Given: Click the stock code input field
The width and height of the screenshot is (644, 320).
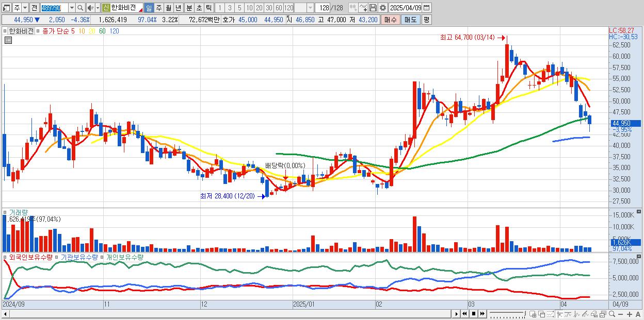Looking at the screenshot, I should tap(54, 8).
